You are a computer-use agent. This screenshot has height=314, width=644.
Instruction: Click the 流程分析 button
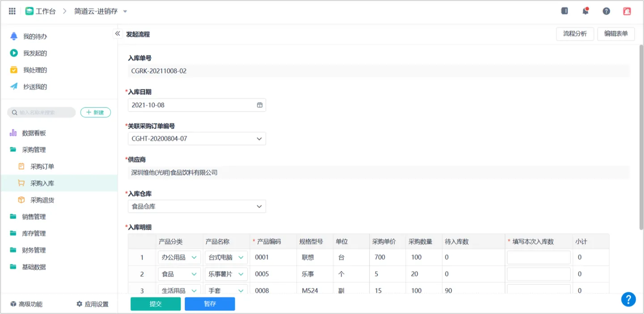(575, 34)
